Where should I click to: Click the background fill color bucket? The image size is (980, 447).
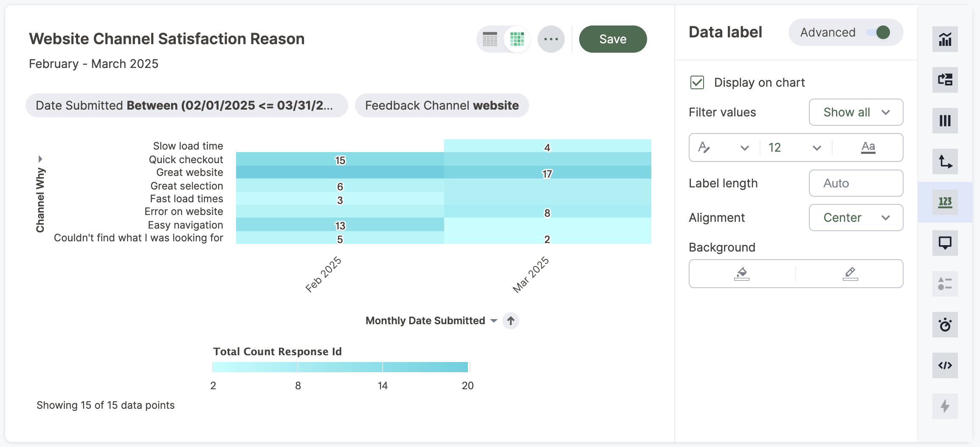point(742,274)
